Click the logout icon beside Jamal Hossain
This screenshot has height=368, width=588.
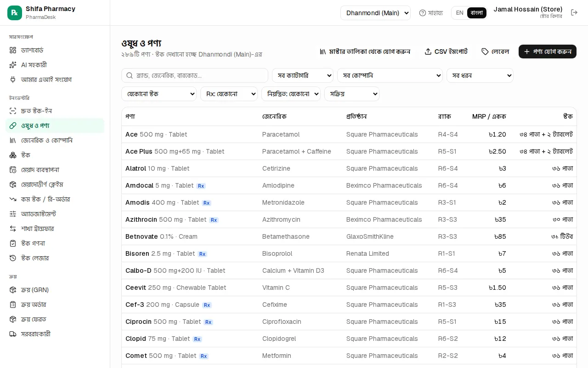pyautogui.click(x=574, y=12)
